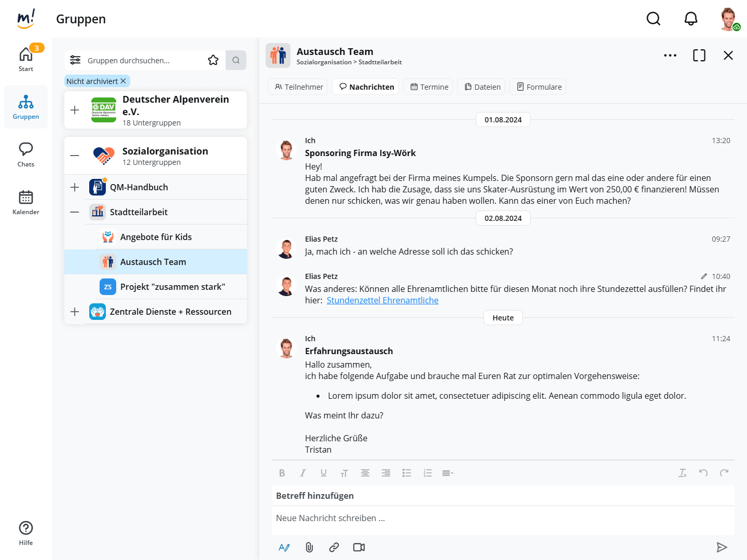Open group filter settings sliders icon
The height and width of the screenshot is (560, 747).
pos(75,60)
